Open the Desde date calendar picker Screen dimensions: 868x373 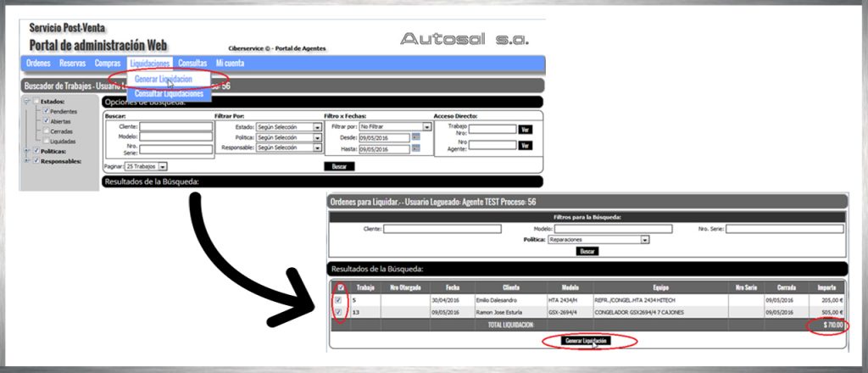click(416, 137)
